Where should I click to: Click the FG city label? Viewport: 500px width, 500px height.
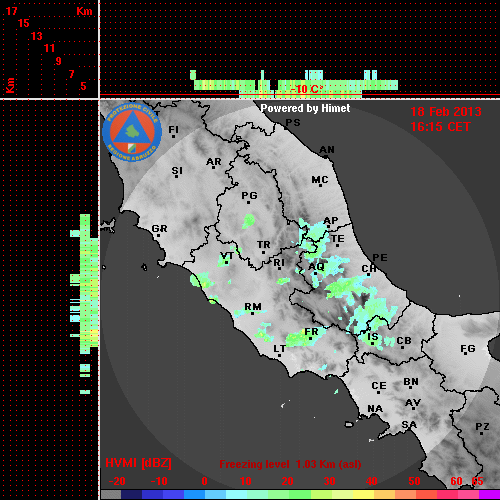click(468, 349)
